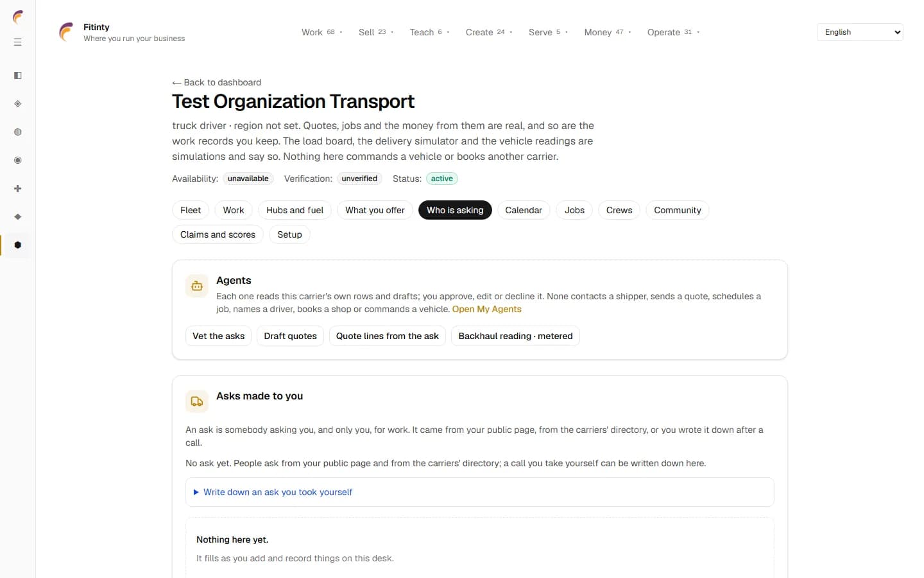Open the Setup tab
This screenshot has height=578, width=924.
pyautogui.click(x=289, y=234)
